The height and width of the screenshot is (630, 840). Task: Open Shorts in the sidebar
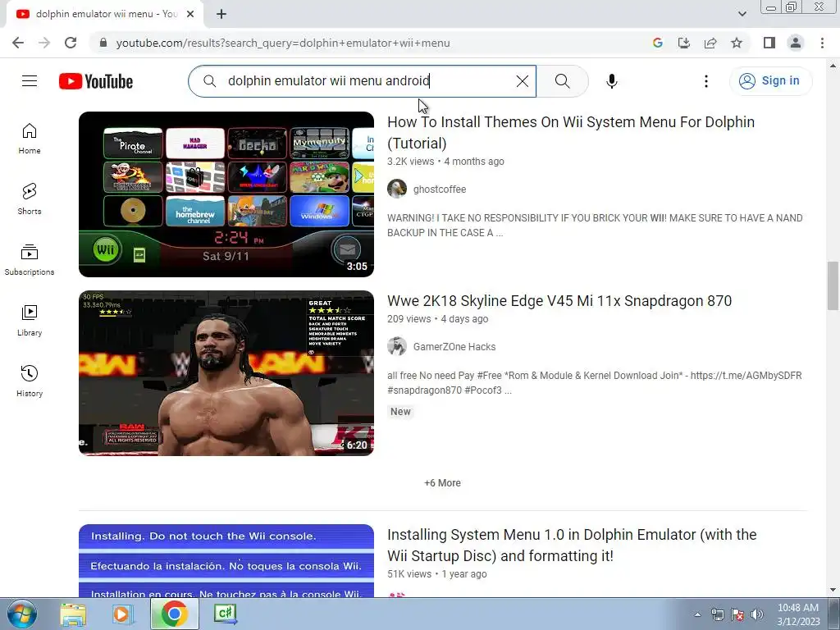(30, 199)
